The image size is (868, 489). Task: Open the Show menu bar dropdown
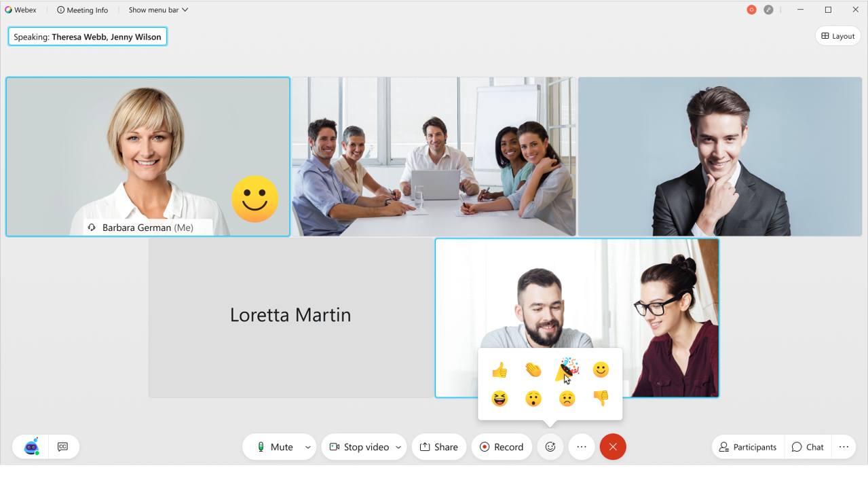pos(159,10)
